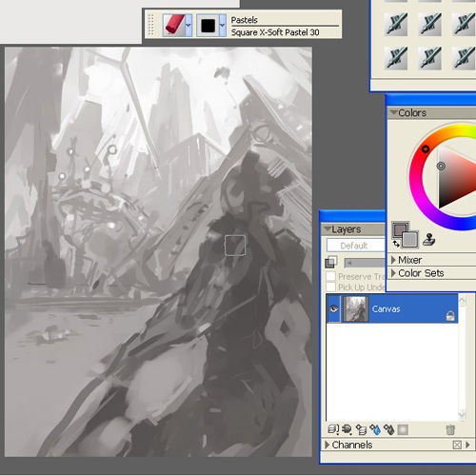Select the Canvas layer name

(x=386, y=309)
